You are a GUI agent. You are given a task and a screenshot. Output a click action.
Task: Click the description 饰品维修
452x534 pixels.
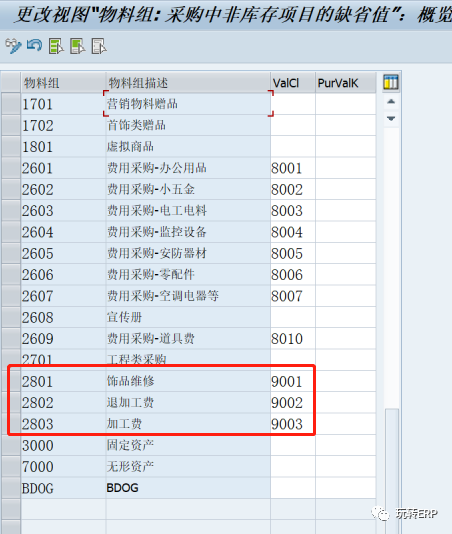[188, 381]
